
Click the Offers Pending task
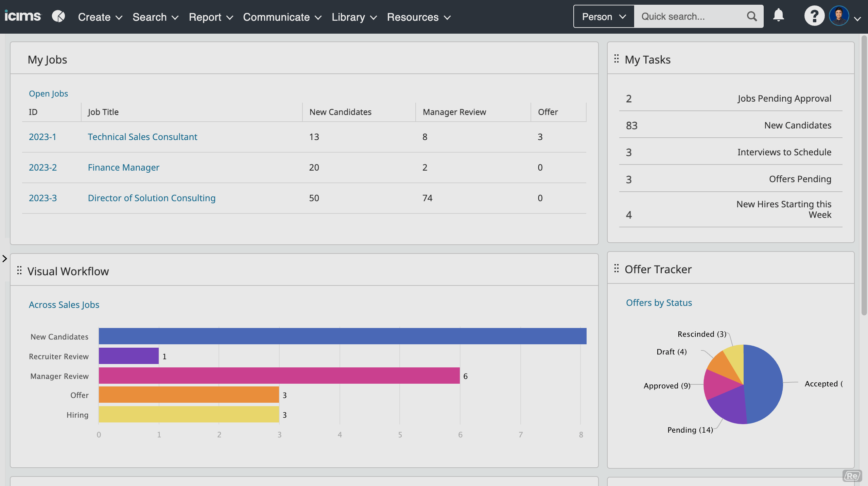pyautogui.click(x=731, y=179)
